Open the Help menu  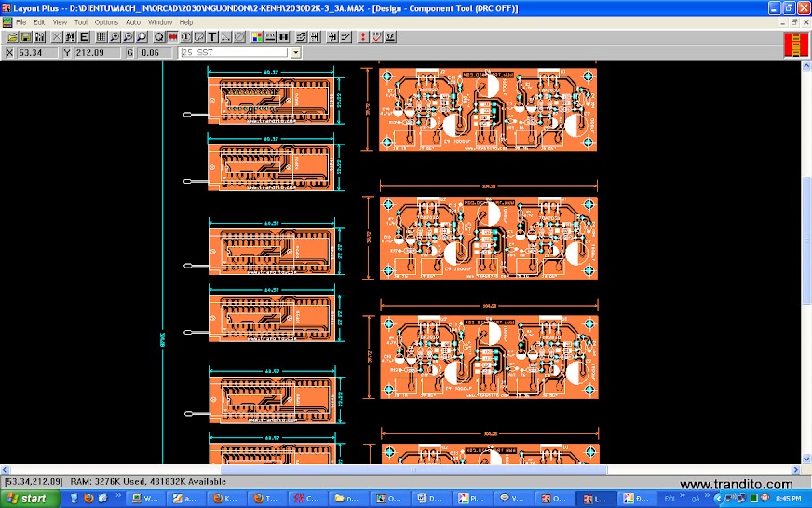[x=186, y=22]
